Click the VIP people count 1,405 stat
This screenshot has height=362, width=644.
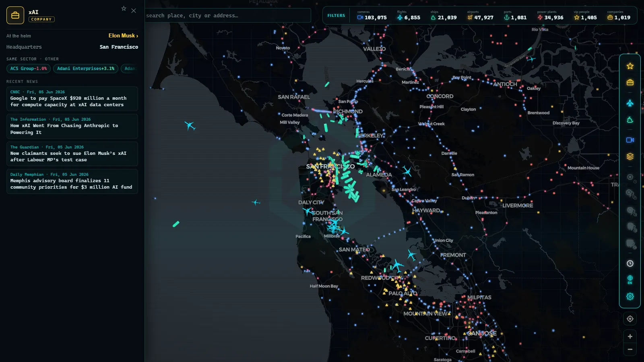[585, 16]
